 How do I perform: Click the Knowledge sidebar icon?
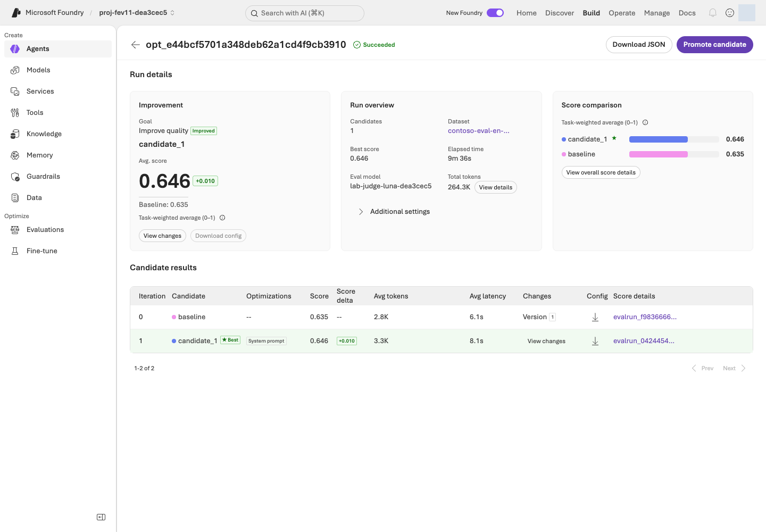pyautogui.click(x=15, y=134)
